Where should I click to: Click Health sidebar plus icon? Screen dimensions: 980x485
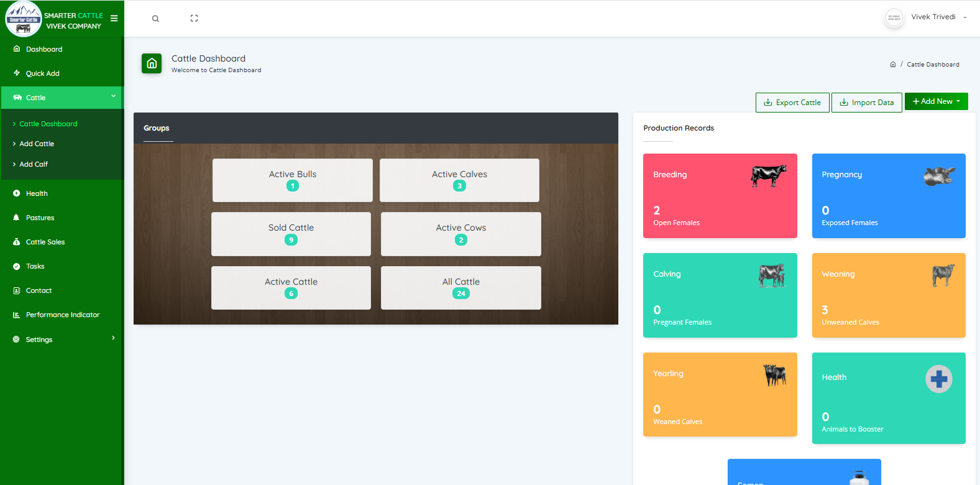(x=17, y=193)
